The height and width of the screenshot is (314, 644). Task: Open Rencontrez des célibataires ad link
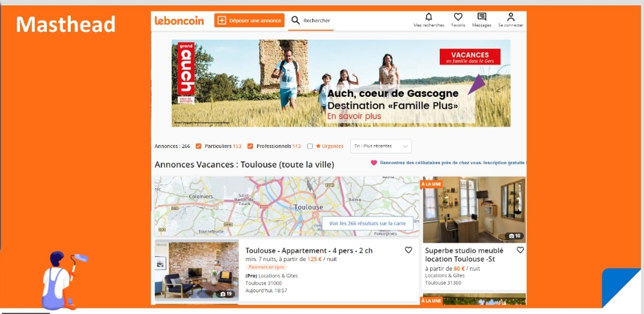coord(448,163)
